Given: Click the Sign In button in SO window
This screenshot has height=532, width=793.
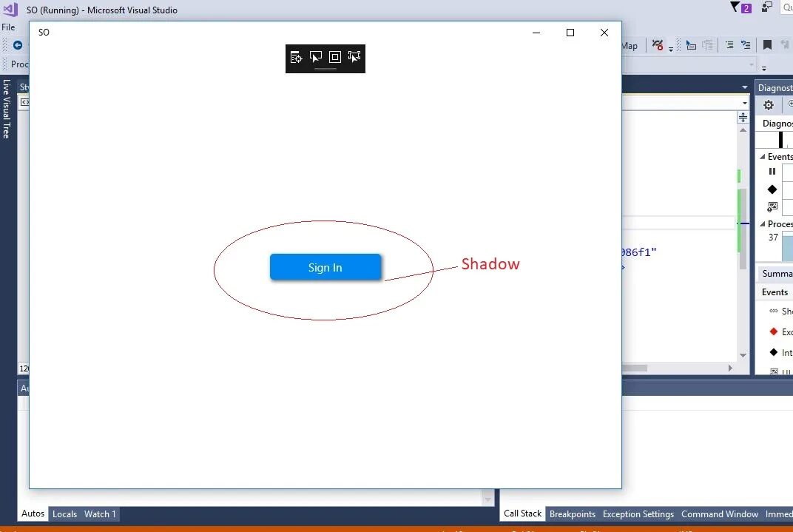Looking at the screenshot, I should pos(325,267).
